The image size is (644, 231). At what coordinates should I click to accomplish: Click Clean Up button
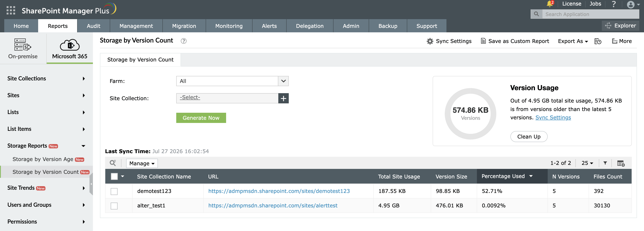tap(529, 137)
